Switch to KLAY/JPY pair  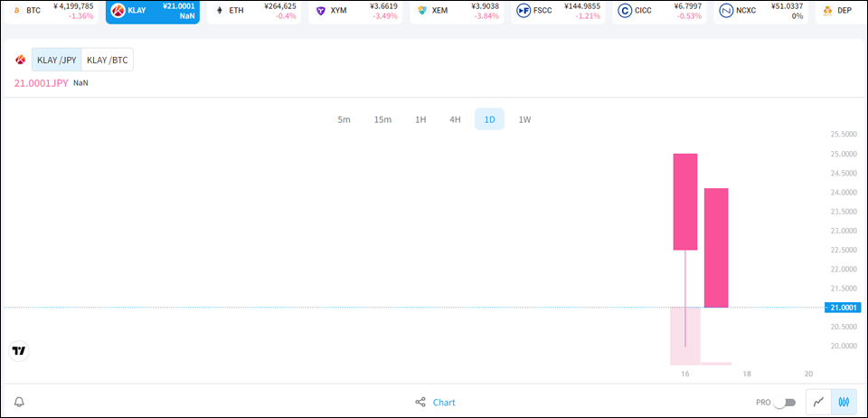(x=56, y=61)
